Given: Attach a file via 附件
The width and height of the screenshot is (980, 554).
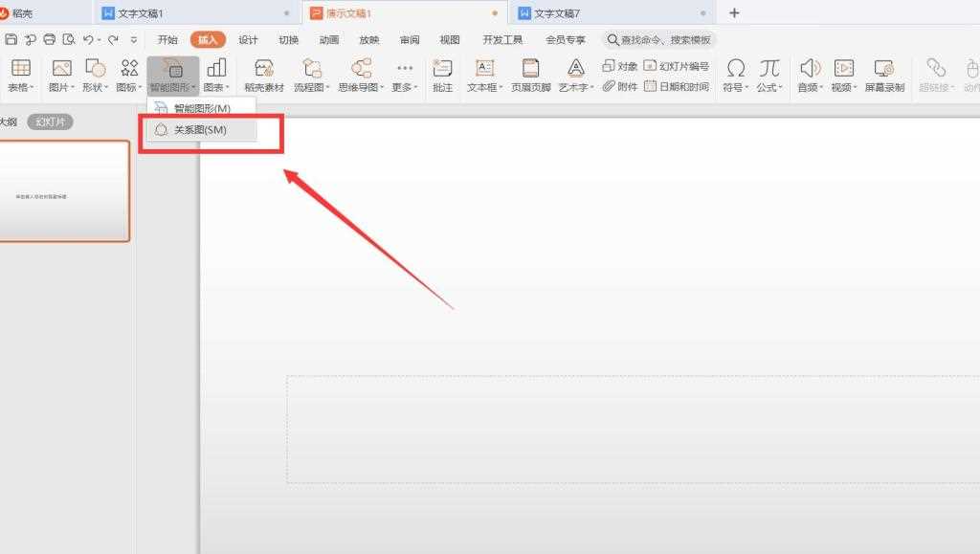Looking at the screenshot, I should coord(620,85).
